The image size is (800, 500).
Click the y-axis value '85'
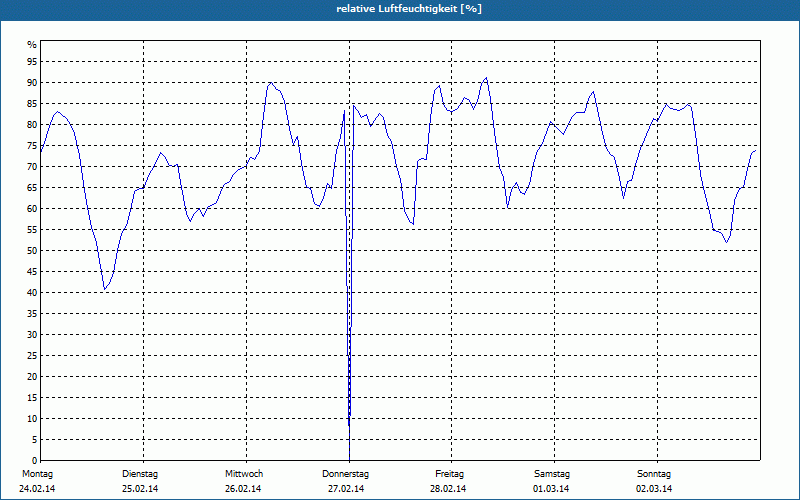click(x=32, y=104)
